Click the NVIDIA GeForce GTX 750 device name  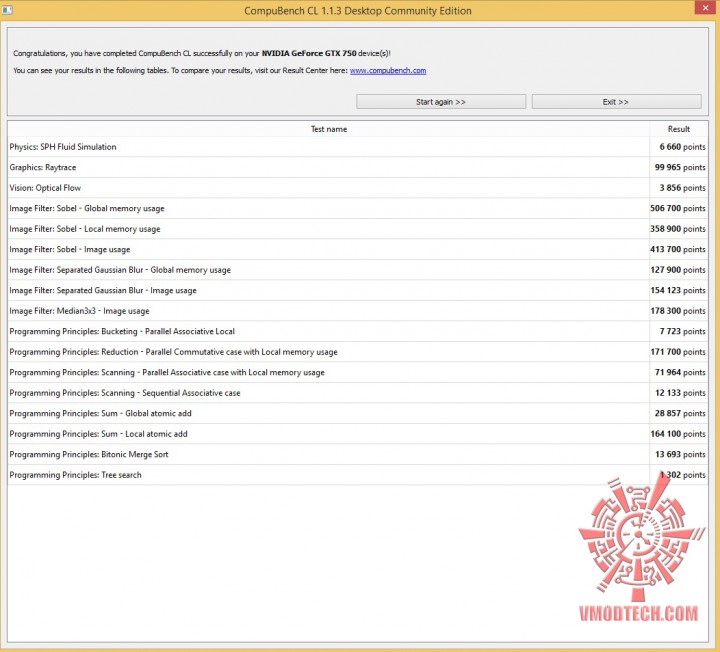click(x=309, y=53)
